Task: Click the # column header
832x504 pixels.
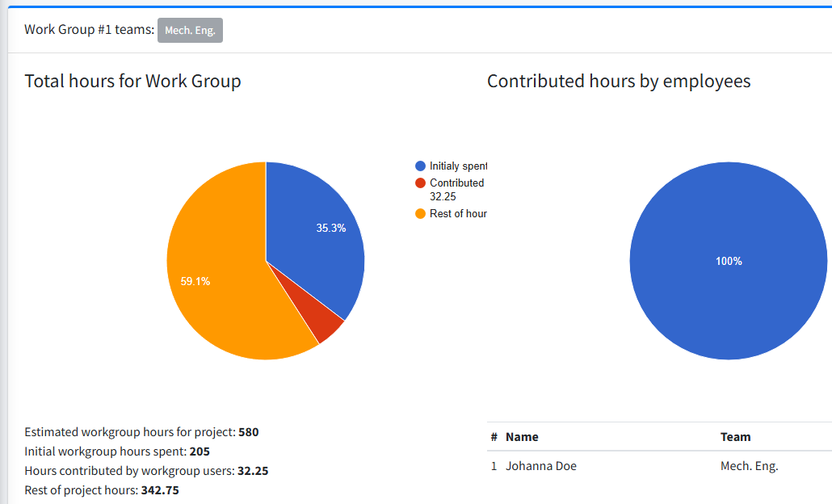Action: (494, 437)
